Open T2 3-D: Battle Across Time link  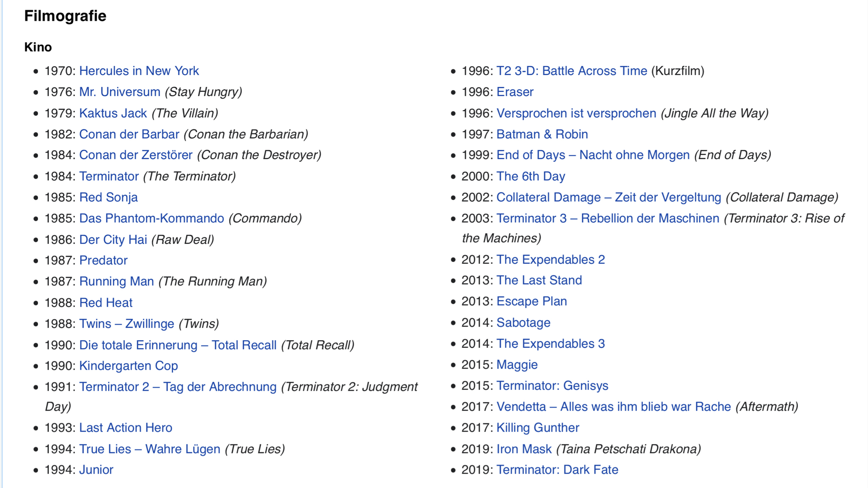(572, 71)
